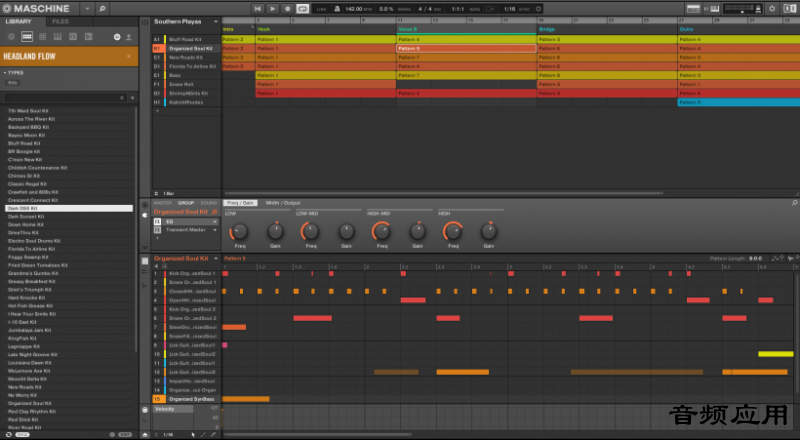Screen dimensions: 800x440
Task: Start playback with the Play button
Action: pyautogui.click(x=272, y=9)
